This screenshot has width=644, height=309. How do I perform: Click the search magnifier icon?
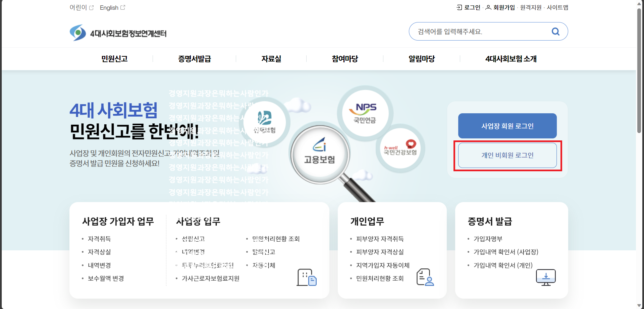click(x=555, y=31)
